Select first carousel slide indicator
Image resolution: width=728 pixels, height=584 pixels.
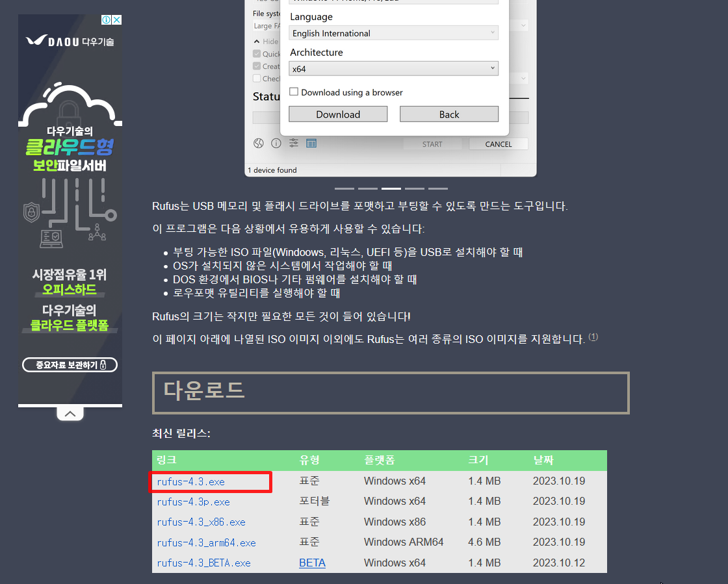coord(344,188)
